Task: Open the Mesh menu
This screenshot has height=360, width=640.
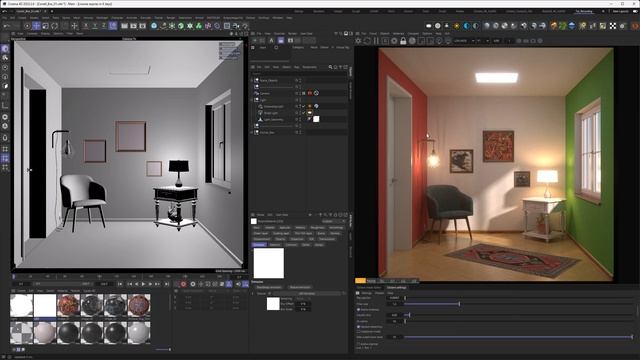Action: pyautogui.click(x=77, y=18)
